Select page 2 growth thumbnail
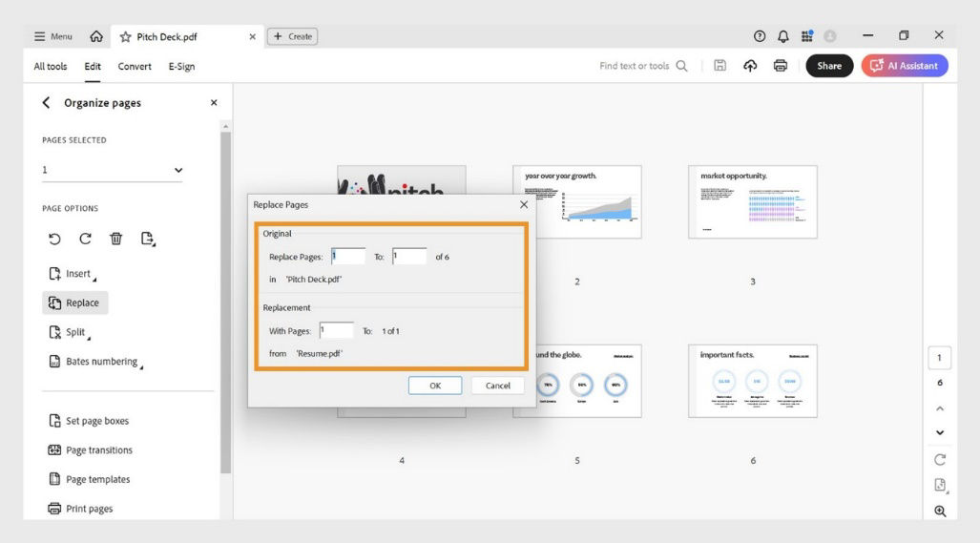This screenshot has height=543, width=980. click(x=577, y=201)
